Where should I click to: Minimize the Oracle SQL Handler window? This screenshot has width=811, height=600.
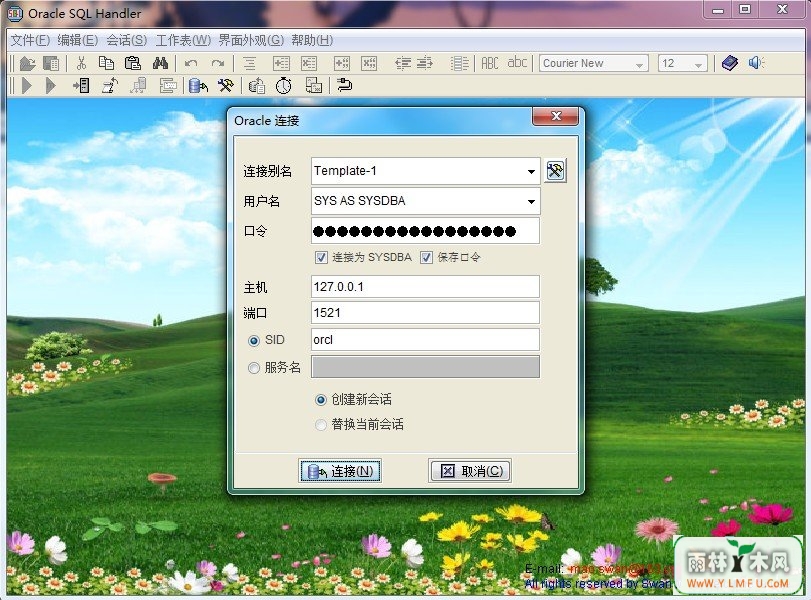coord(717,9)
